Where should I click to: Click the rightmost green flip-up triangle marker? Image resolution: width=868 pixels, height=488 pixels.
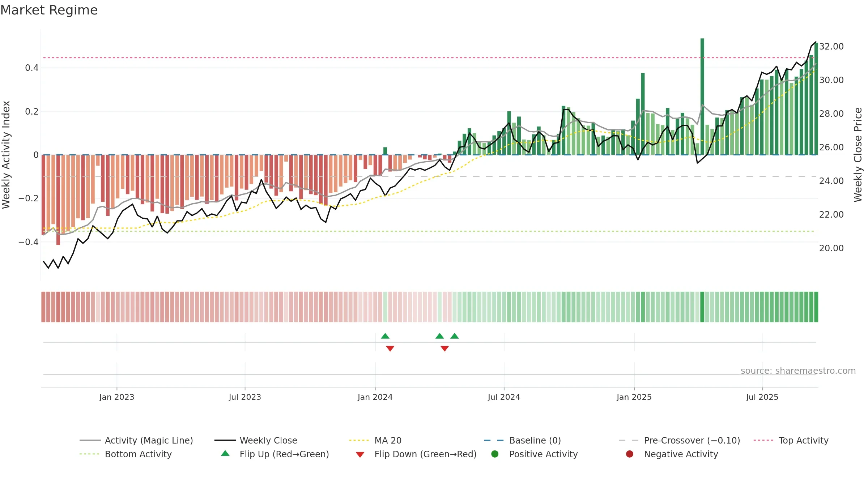click(455, 336)
